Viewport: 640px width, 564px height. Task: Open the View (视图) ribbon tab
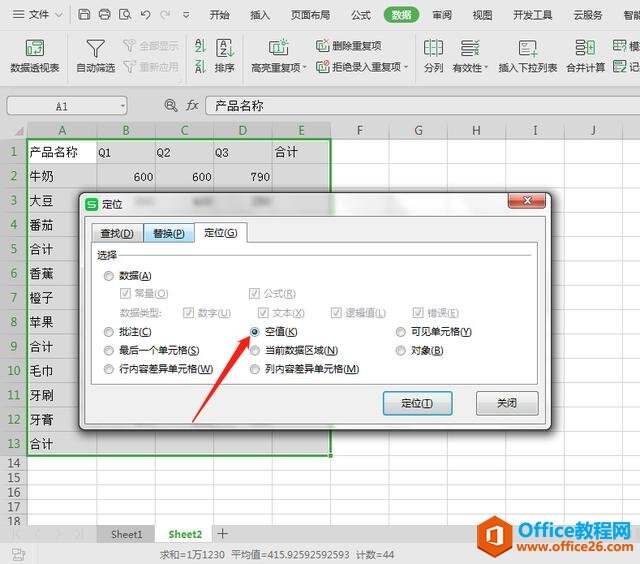(x=482, y=15)
